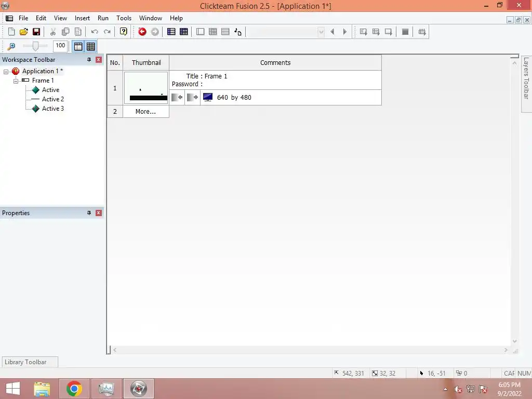532x399 pixels.
Task: Collapse the Frame 1 tree node
Action: [16, 81]
